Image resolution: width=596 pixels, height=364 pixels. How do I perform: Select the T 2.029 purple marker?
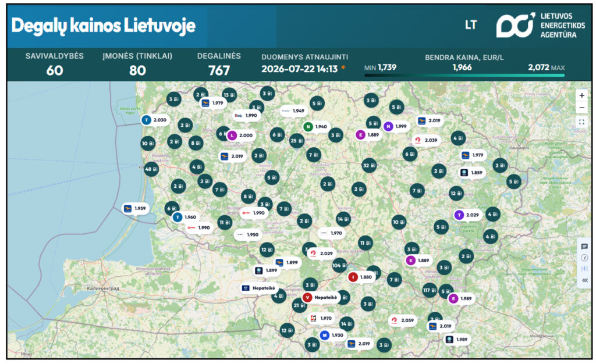468,215
